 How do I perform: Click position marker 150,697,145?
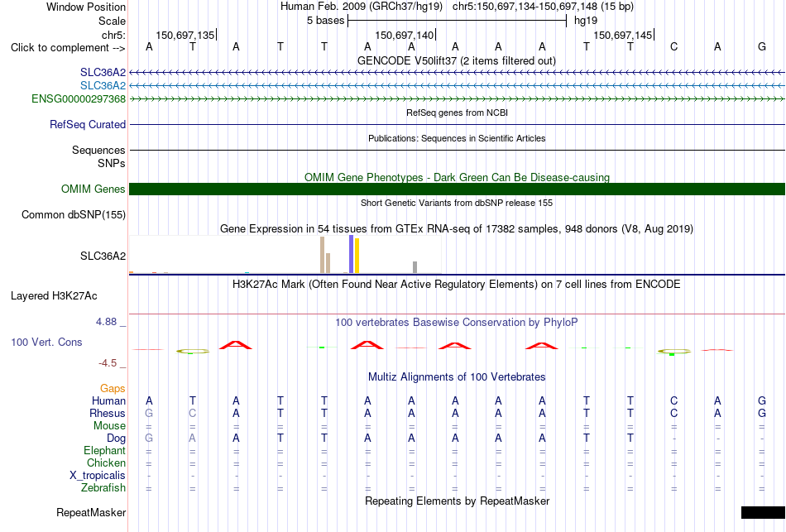tap(623, 35)
